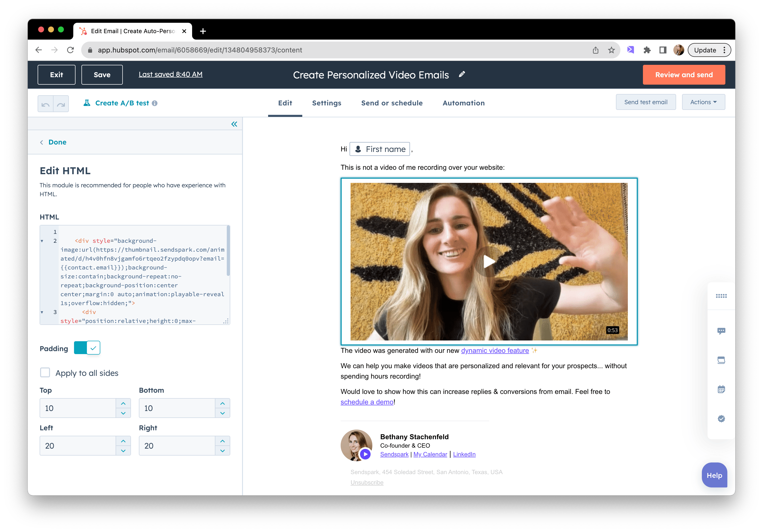This screenshot has height=532, width=763.
Task: Toggle the Padding switch off
Action: pos(87,348)
